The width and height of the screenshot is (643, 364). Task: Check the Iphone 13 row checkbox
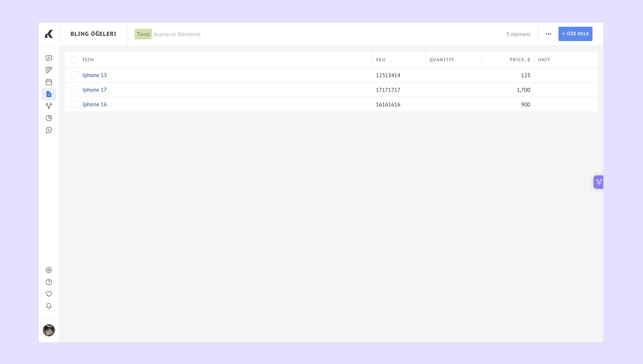[74, 75]
